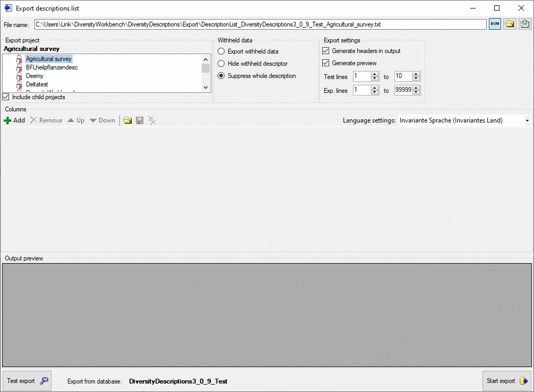Click the lock icon beside Agricultural survey
534x392 pixels.
coord(19,59)
